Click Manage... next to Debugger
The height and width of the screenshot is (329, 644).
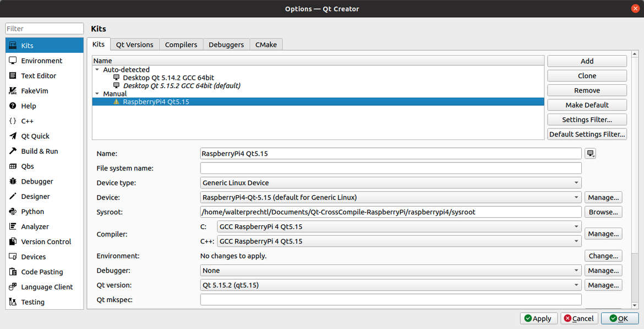pyautogui.click(x=603, y=271)
